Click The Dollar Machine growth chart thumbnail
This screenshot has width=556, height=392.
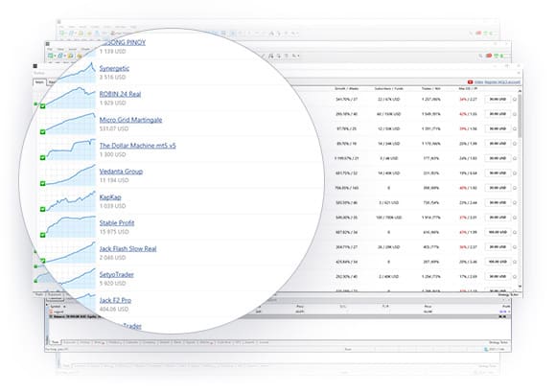[71, 150]
